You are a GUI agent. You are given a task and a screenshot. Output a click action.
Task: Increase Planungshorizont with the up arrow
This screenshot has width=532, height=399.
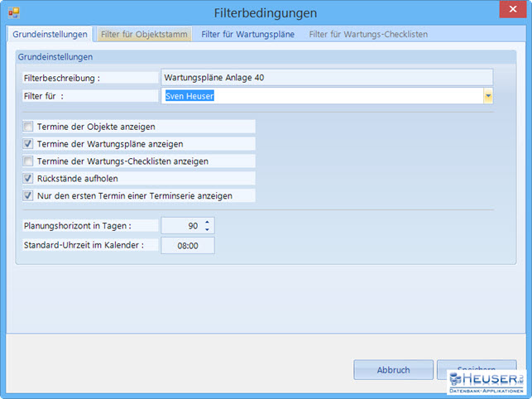click(207, 221)
